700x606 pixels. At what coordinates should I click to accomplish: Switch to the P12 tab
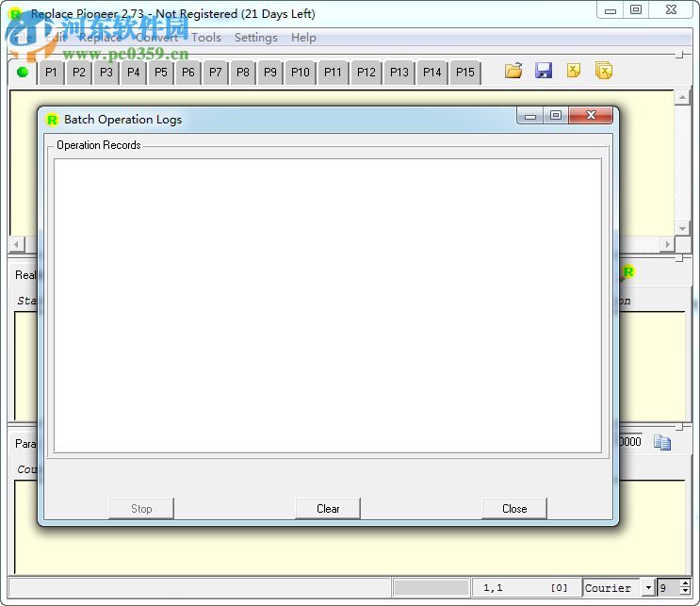tap(366, 73)
